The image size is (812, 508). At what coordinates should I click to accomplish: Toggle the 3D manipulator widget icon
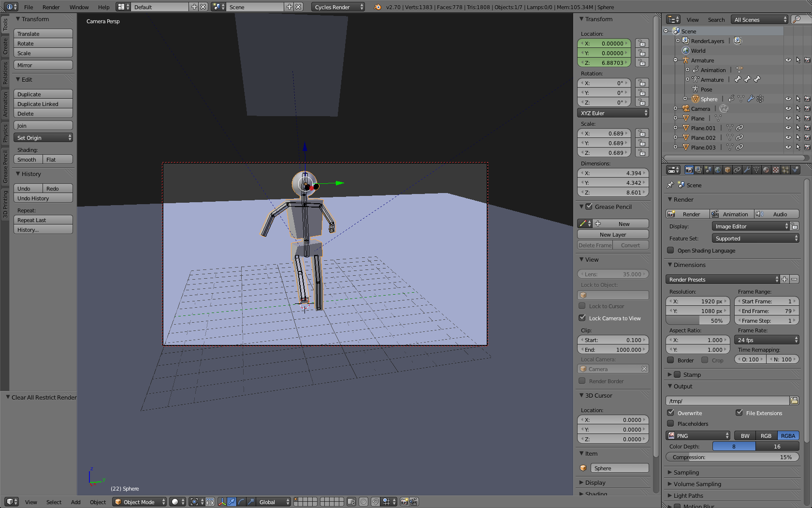click(x=222, y=502)
